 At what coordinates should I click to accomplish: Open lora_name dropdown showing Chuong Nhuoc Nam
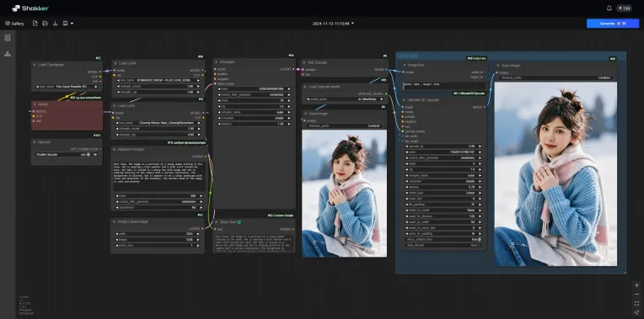tap(158, 123)
